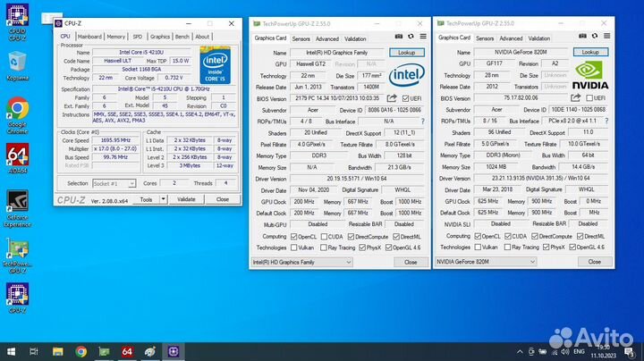Click the NVIDIA GeForce 820M name field

(x=521, y=52)
